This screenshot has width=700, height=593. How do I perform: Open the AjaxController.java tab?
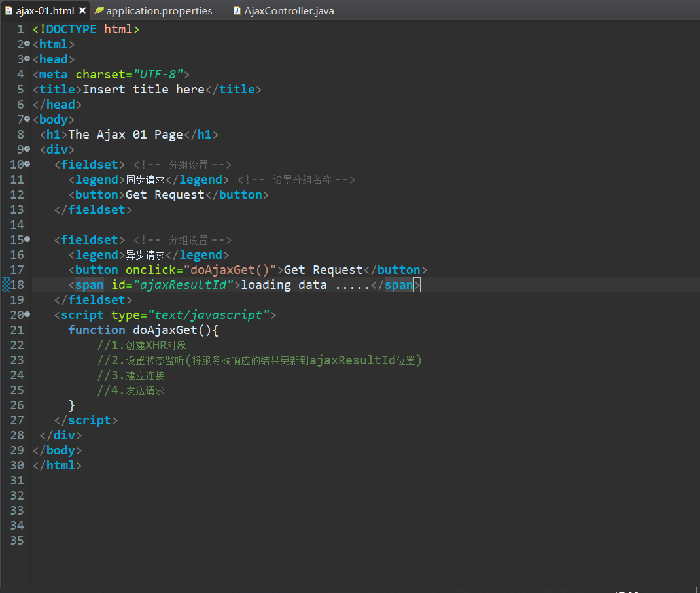[x=289, y=10]
